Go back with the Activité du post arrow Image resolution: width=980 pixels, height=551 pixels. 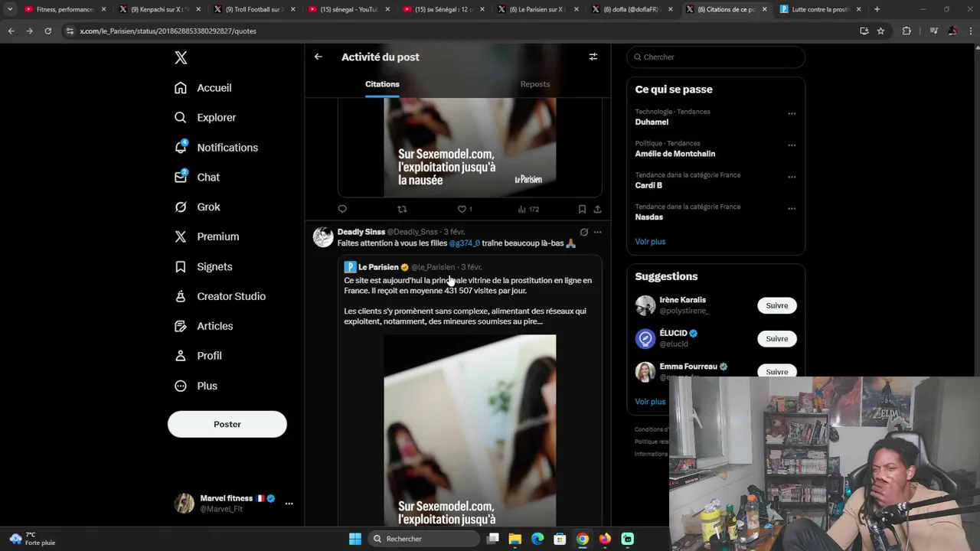click(x=318, y=57)
